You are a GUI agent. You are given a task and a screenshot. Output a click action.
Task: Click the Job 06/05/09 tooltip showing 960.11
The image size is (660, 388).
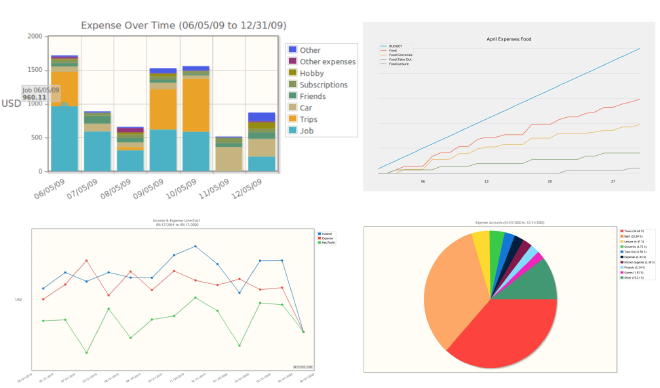point(40,93)
